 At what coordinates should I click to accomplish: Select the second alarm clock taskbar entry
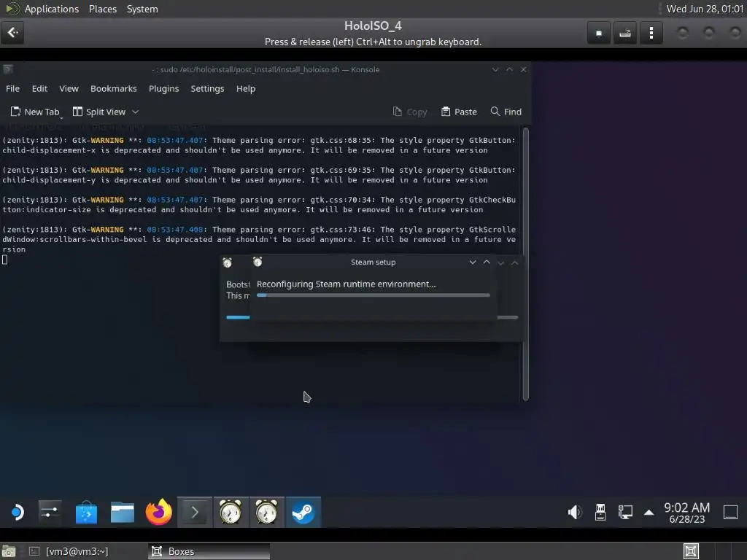[266, 513]
